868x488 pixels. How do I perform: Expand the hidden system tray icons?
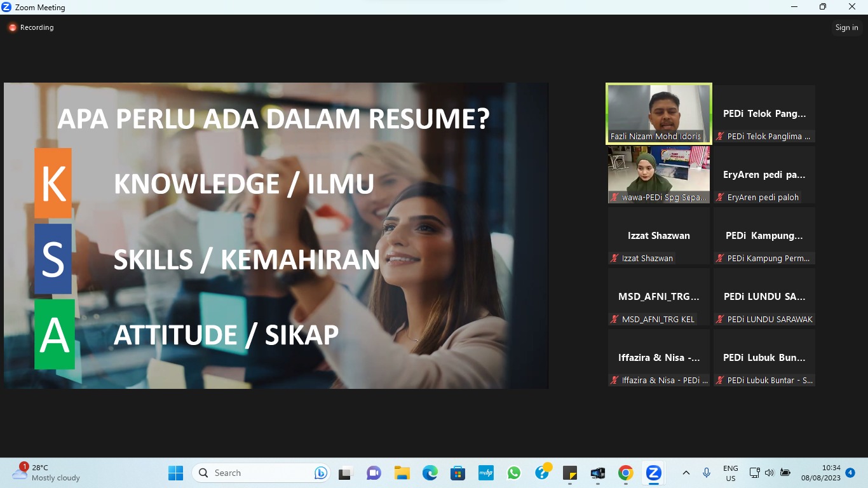(x=686, y=473)
